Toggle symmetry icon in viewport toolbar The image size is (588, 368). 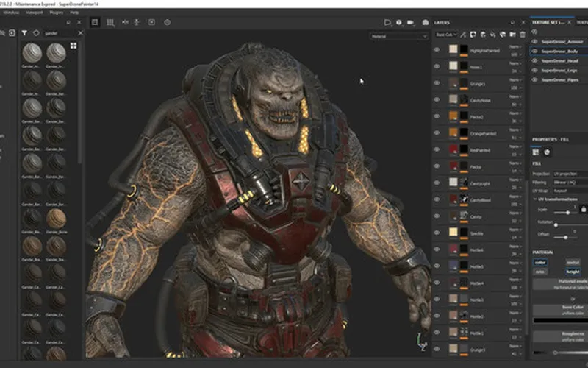(x=126, y=22)
